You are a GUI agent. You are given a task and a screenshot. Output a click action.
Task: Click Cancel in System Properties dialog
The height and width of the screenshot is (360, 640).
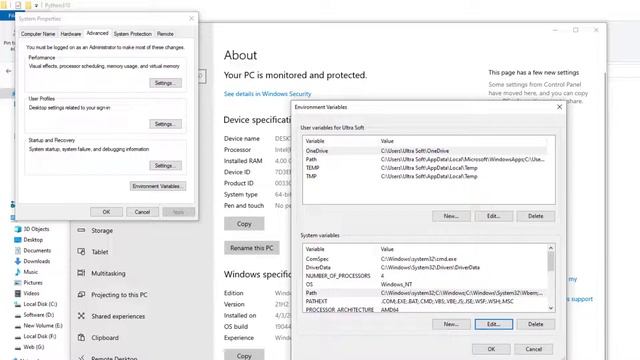pos(142,212)
